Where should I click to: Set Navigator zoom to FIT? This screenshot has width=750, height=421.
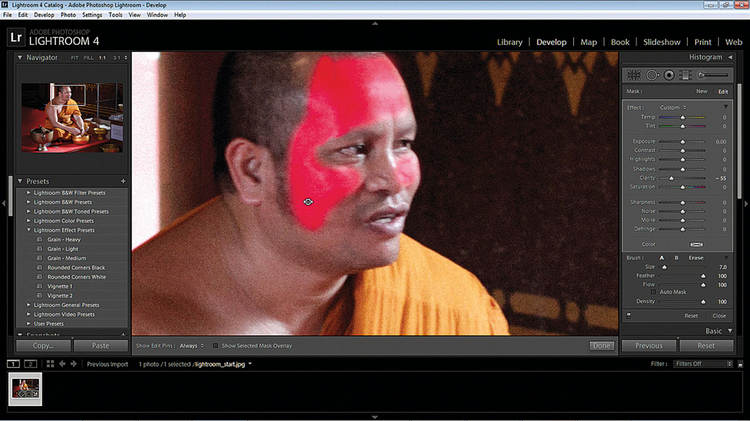pos(75,58)
